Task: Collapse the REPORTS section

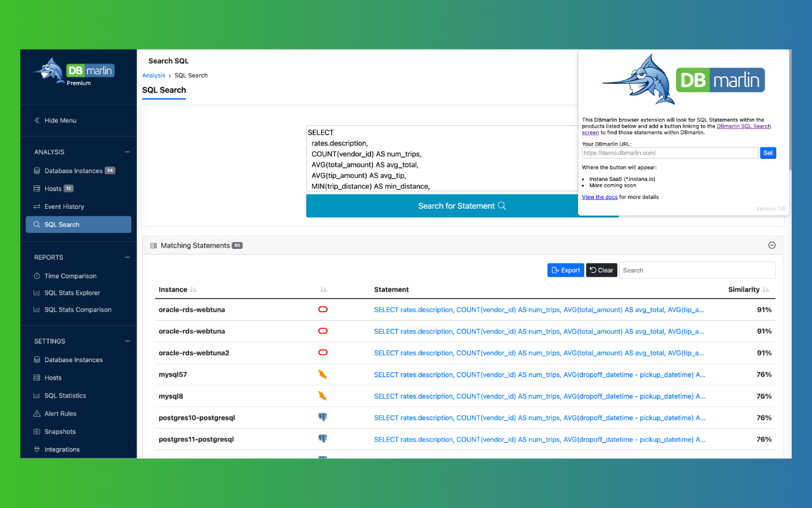Action: click(x=128, y=257)
